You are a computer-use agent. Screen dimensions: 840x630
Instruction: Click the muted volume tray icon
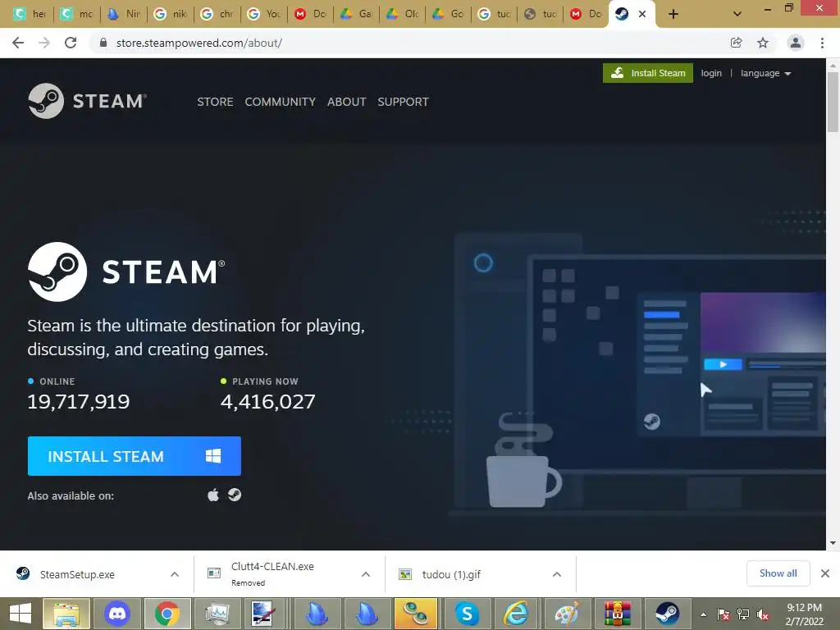click(763, 614)
